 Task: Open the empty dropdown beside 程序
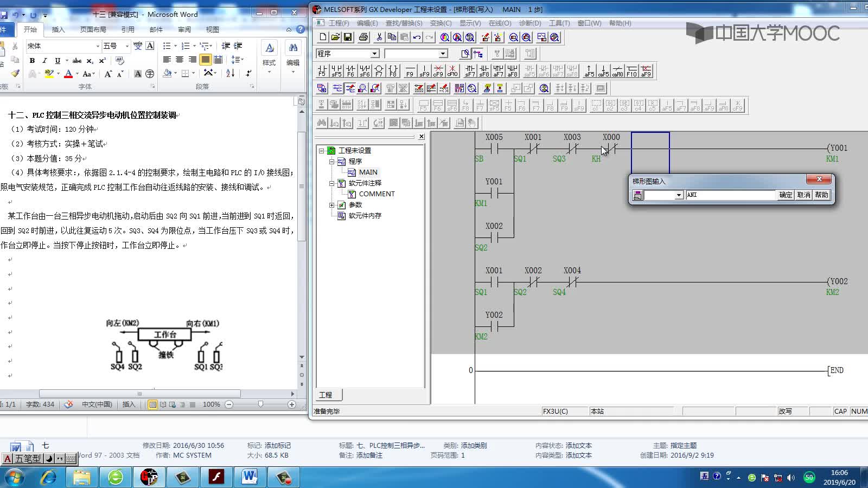point(443,54)
